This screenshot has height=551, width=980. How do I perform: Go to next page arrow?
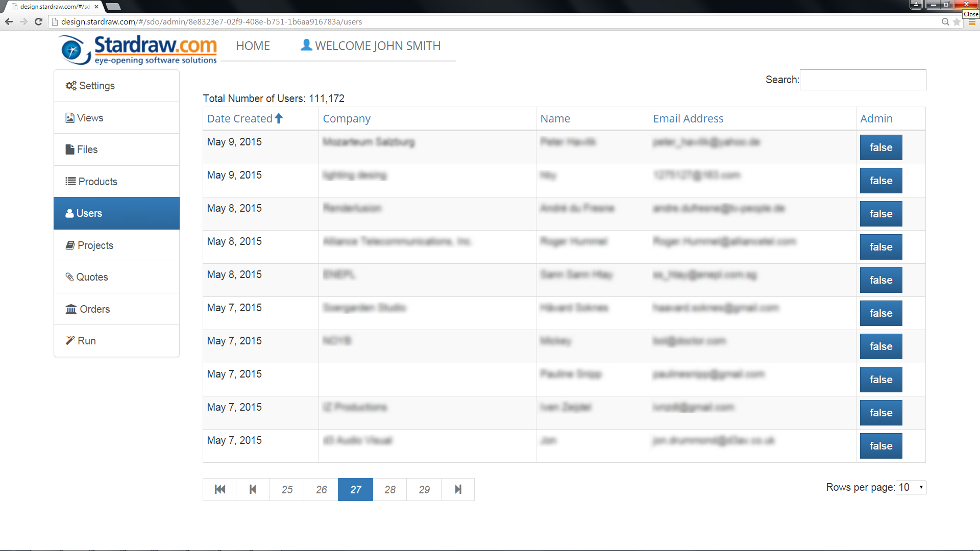coord(458,489)
